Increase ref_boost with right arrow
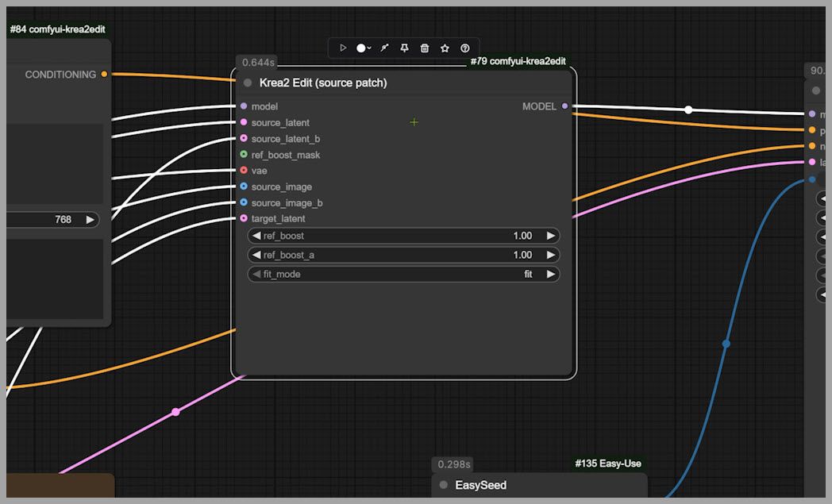Screen dimensions: 832x504 (551, 236)
